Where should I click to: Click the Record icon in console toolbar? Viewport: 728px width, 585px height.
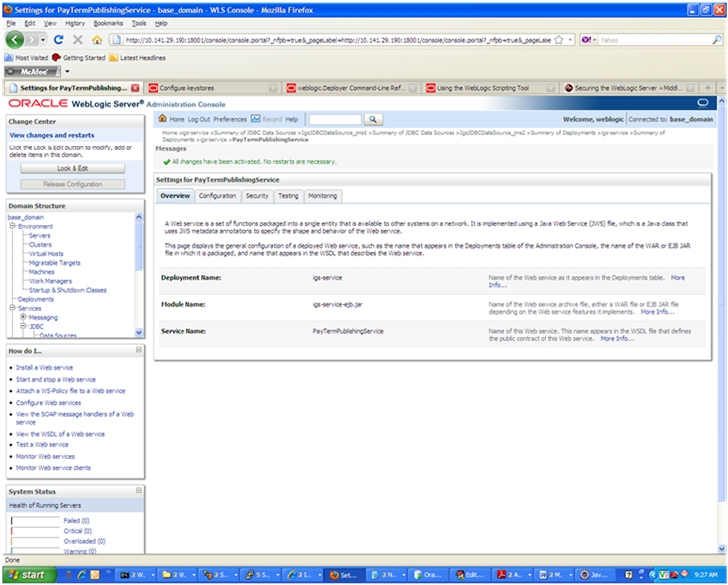point(256,119)
